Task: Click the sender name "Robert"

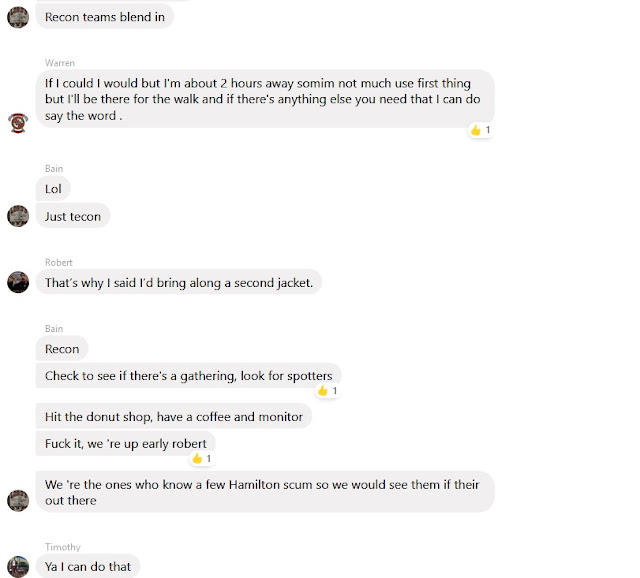Action: point(59,262)
